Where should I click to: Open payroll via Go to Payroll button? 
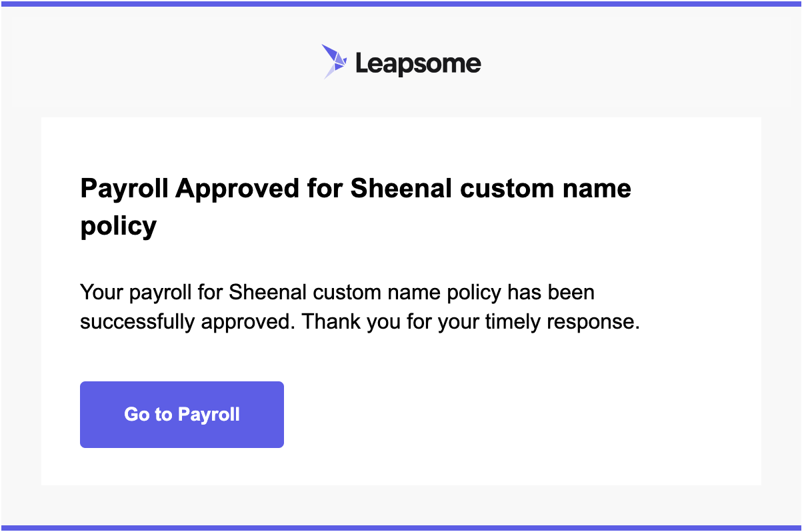point(182,415)
